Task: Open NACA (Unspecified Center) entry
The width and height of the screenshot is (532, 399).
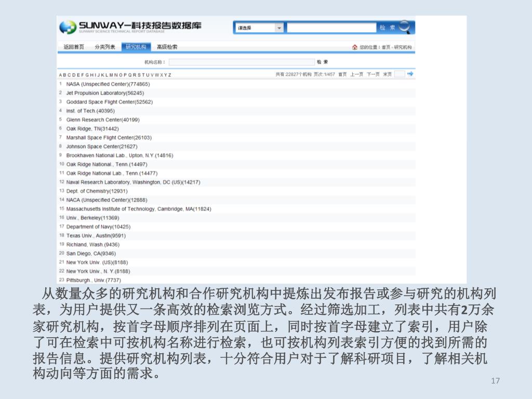Action: pos(107,200)
